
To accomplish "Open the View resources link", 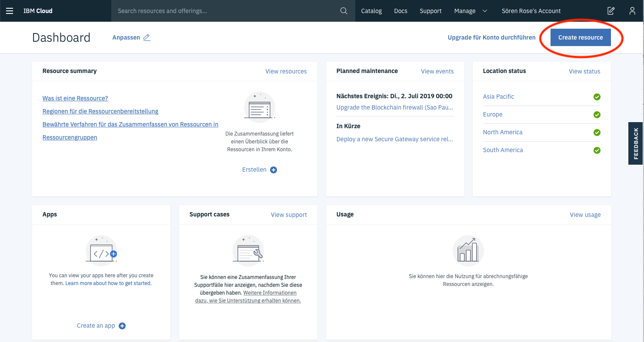I will pos(286,71).
